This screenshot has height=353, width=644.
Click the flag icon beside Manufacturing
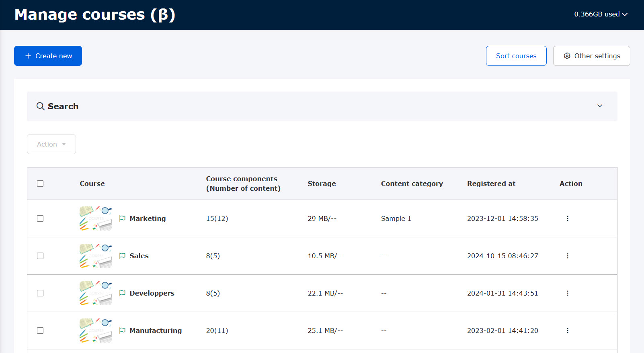pos(123,331)
